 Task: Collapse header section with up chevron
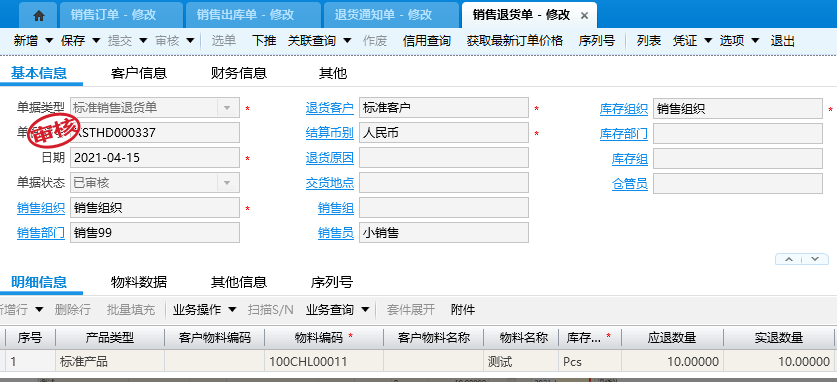(x=789, y=259)
